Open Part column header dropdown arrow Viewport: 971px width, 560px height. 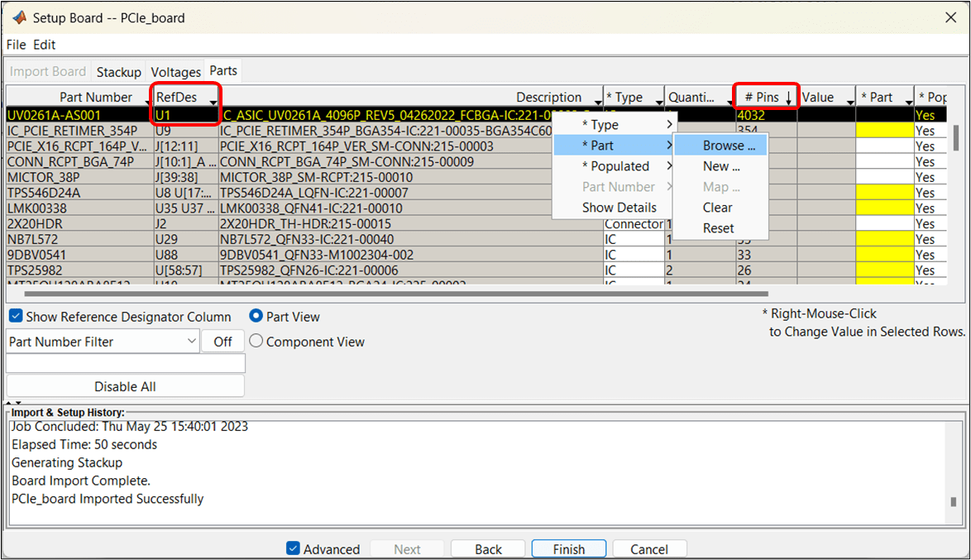click(x=908, y=102)
